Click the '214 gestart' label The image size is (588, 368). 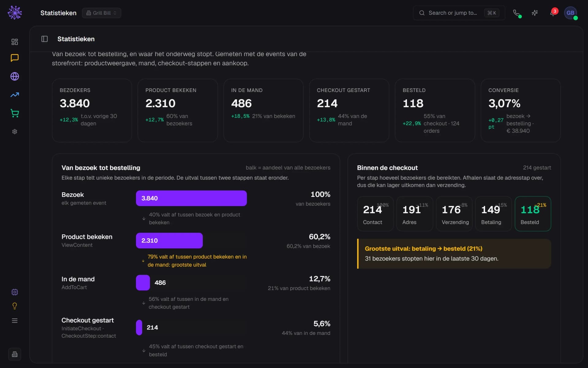[537, 168]
